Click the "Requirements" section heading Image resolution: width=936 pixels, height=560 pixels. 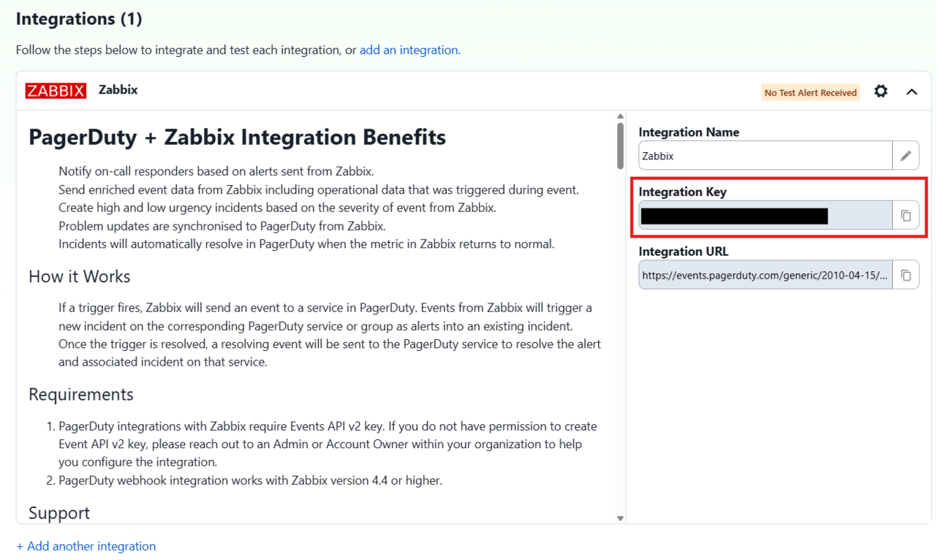coord(81,395)
